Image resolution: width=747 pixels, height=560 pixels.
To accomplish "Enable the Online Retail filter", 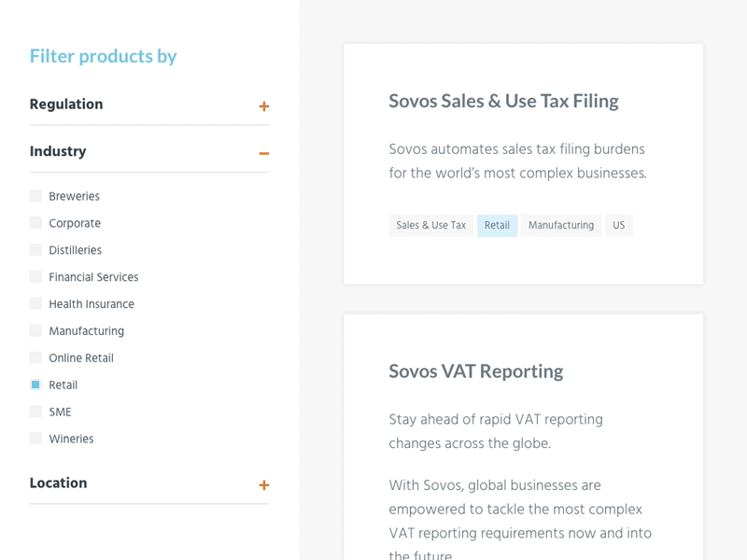I will pyautogui.click(x=35, y=357).
